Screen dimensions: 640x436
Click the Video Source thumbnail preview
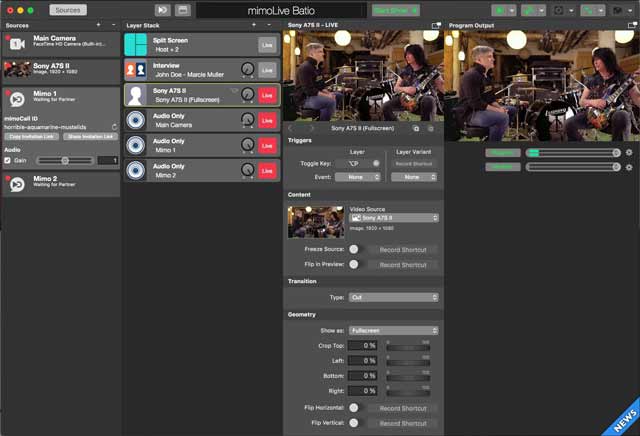pos(316,222)
